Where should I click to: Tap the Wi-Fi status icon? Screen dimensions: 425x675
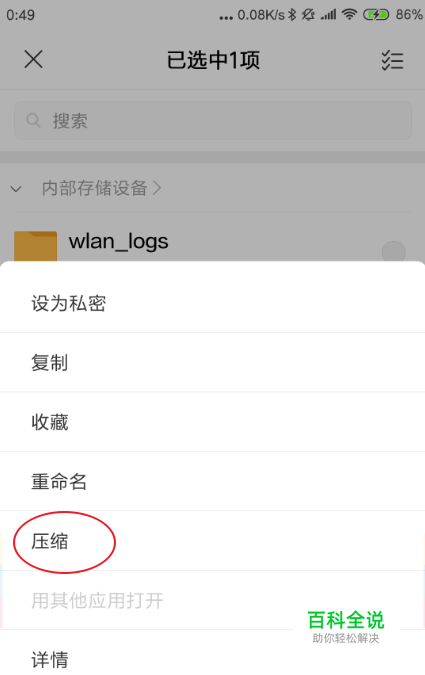tap(349, 15)
